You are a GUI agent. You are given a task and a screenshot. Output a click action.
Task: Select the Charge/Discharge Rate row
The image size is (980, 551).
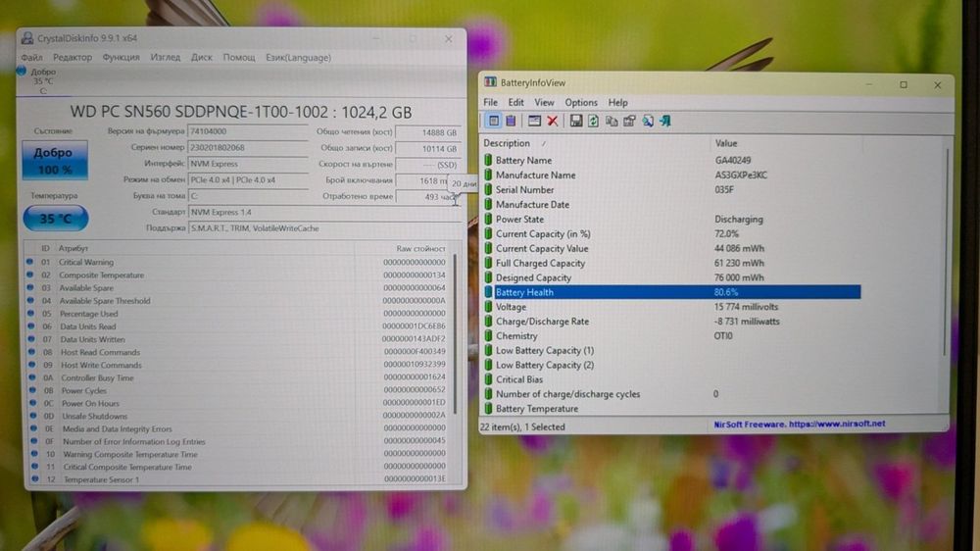coord(672,322)
